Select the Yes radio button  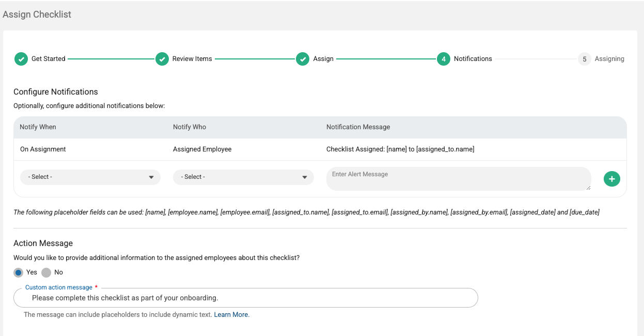point(19,272)
